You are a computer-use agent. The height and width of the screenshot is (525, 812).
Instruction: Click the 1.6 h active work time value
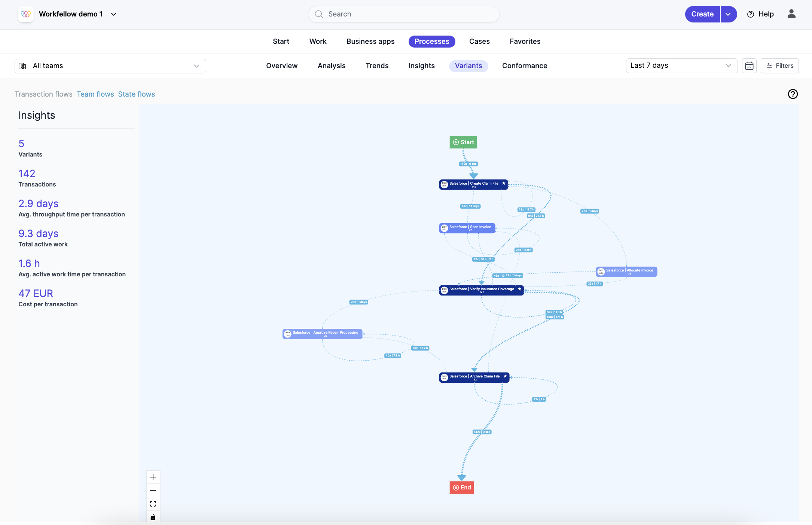[29, 264]
